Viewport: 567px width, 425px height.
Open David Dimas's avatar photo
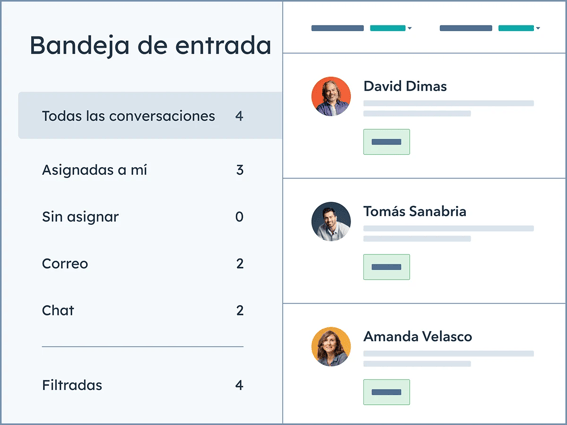click(x=331, y=96)
